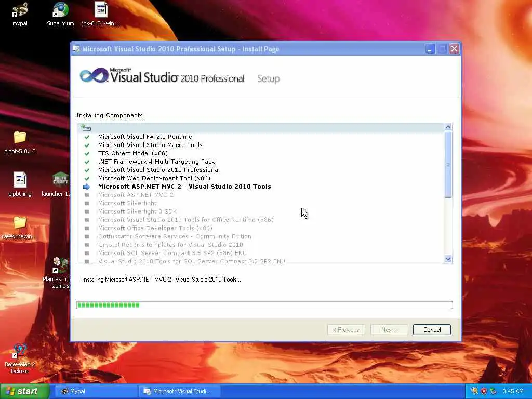Click the Cancel button
532x399 pixels.
tap(432, 330)
